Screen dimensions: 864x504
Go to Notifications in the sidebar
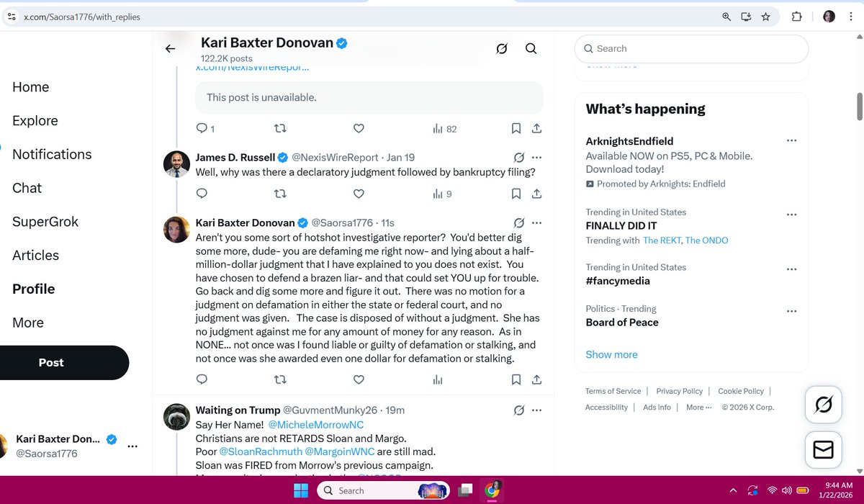(x=52, y=154)
